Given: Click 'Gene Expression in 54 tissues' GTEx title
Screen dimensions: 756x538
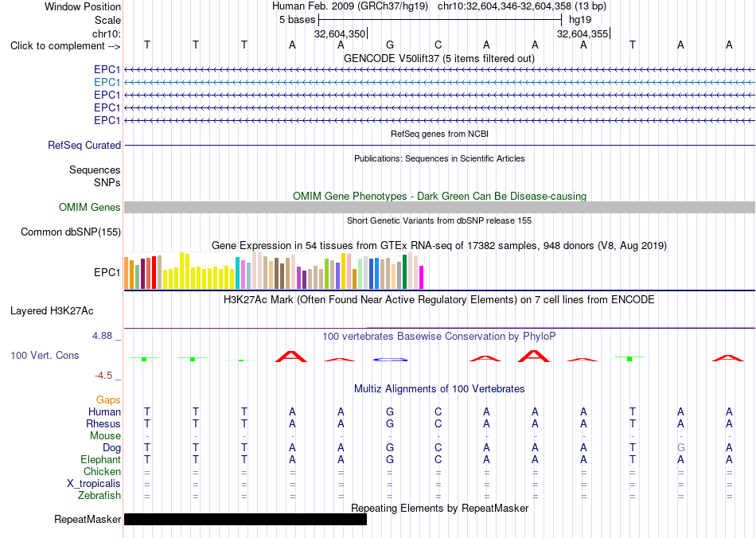Looking at the screenshot, I should 439,246.
